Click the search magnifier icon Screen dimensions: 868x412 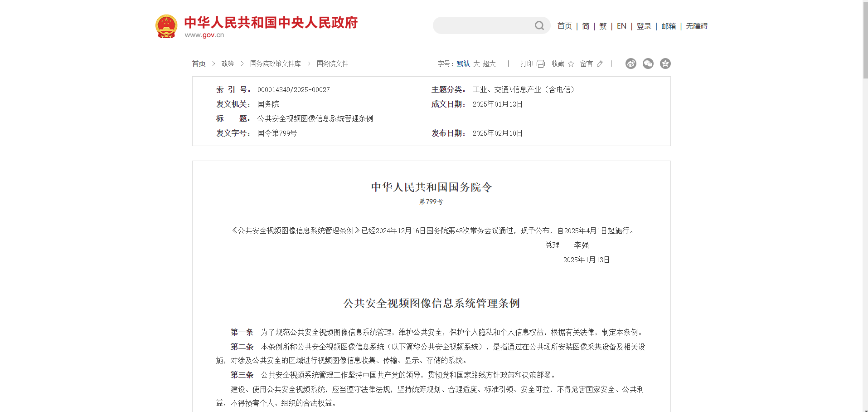coord(539,26)
